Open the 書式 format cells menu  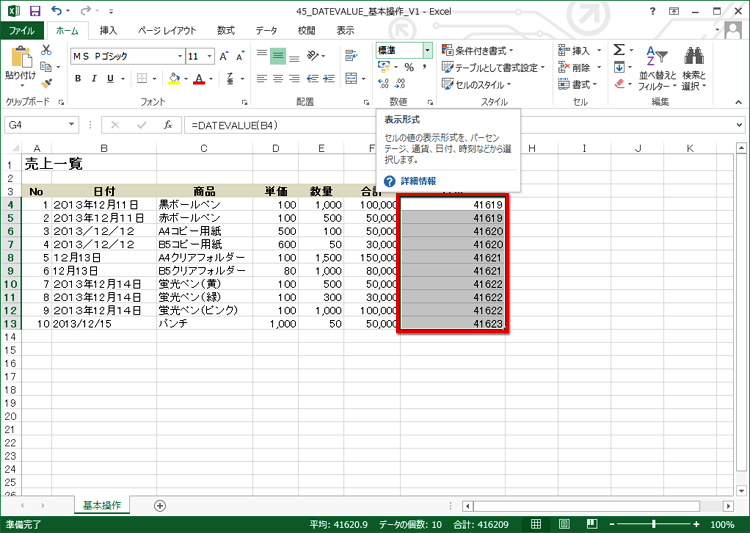[x=578, y=84]
